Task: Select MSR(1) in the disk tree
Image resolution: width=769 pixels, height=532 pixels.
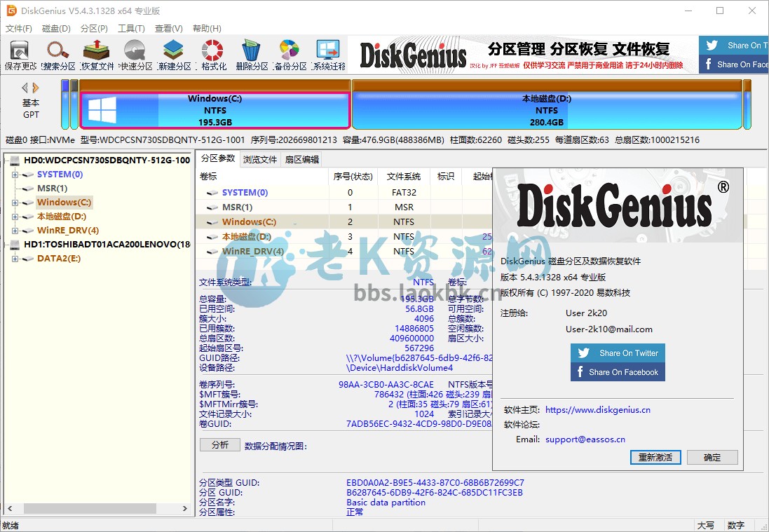Action: (x=52, y=189)
